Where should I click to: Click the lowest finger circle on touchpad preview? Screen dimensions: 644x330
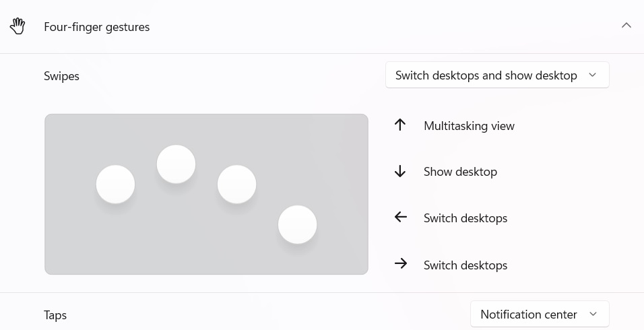coord(297,225)
